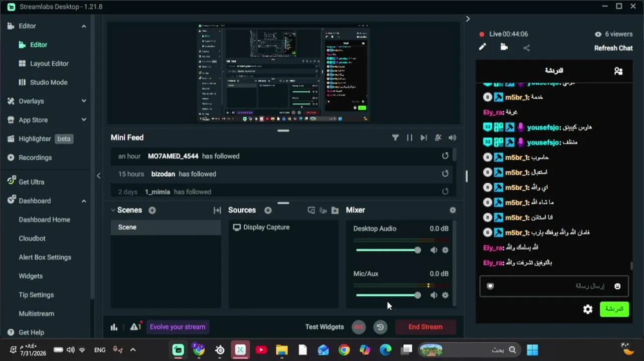This screenshot has height=361, width=644.
Task: Open Microsoft Edge from the taskbar
Action: pos(385,349)
